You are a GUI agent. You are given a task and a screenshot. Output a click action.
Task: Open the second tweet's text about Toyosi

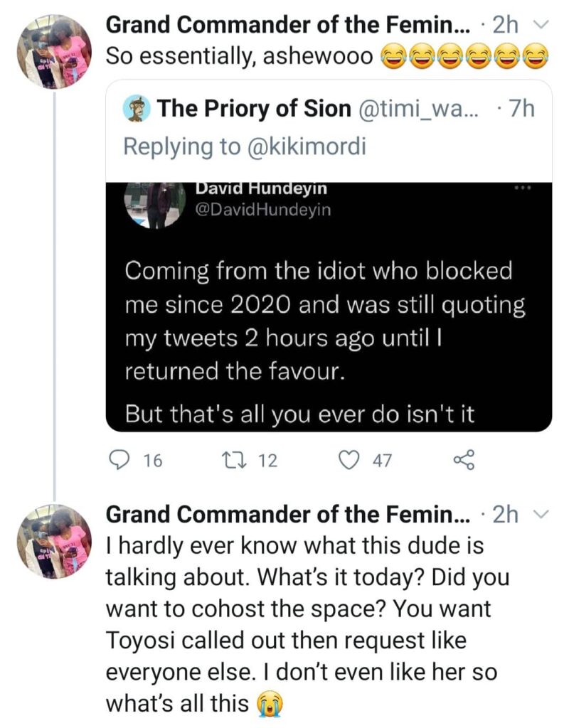click(308, 625)
